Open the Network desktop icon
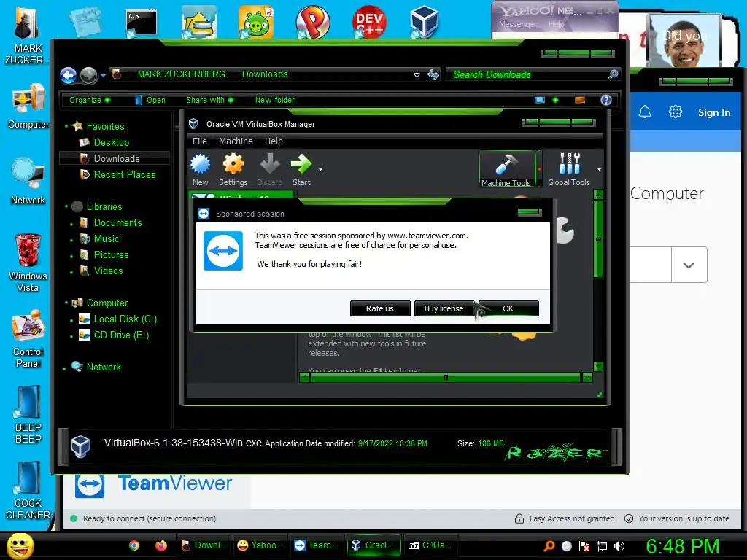Screen dimensions: 747x560 tap(28, 182)
